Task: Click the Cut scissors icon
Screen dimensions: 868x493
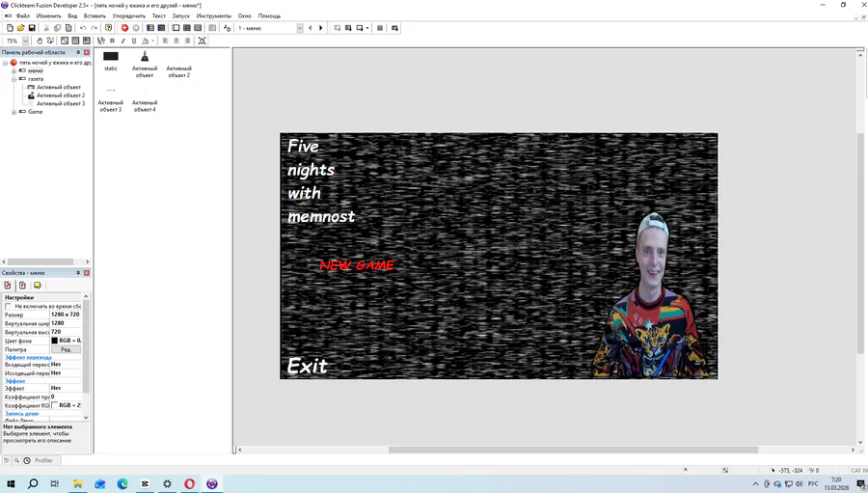Action: [46, 28]
